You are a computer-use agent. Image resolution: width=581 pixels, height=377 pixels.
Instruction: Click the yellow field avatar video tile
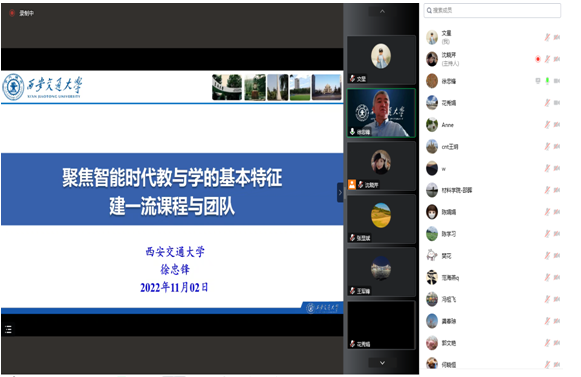381,219
